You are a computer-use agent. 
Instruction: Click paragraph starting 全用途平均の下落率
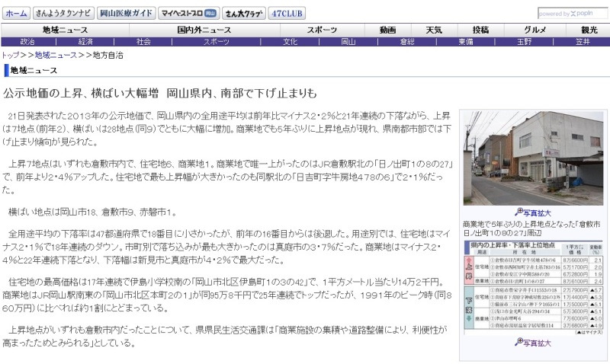coord(226,247)
